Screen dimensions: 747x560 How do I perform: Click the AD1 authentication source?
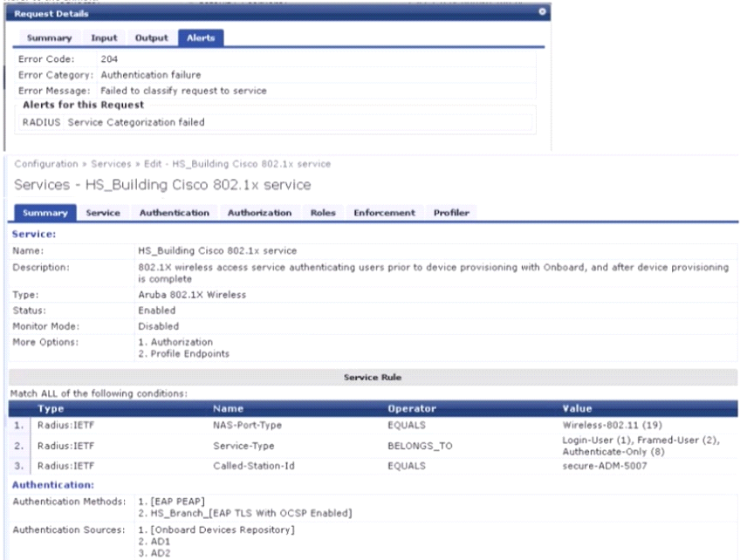154,542
